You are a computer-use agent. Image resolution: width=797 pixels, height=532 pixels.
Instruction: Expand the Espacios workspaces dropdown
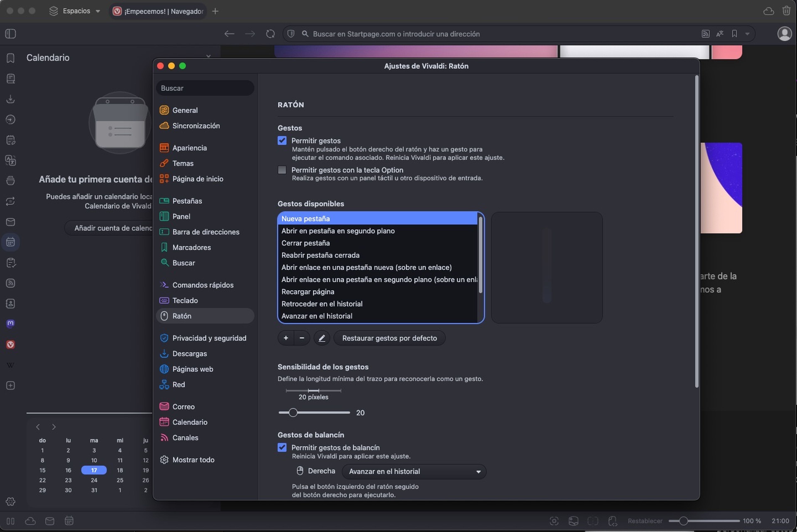(x=75, y=11)
